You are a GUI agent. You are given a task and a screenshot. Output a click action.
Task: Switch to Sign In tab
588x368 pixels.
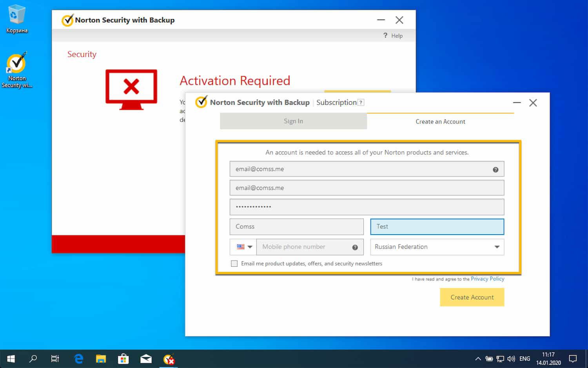[293, 121]
